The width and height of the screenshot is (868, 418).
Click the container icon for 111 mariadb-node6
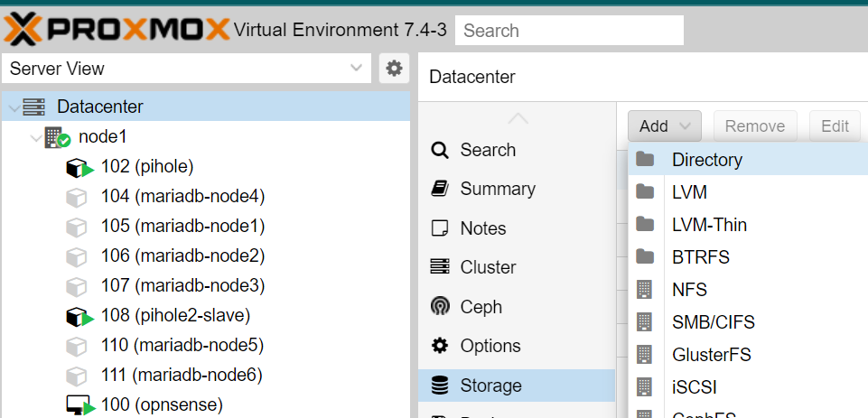click(77, 376)
